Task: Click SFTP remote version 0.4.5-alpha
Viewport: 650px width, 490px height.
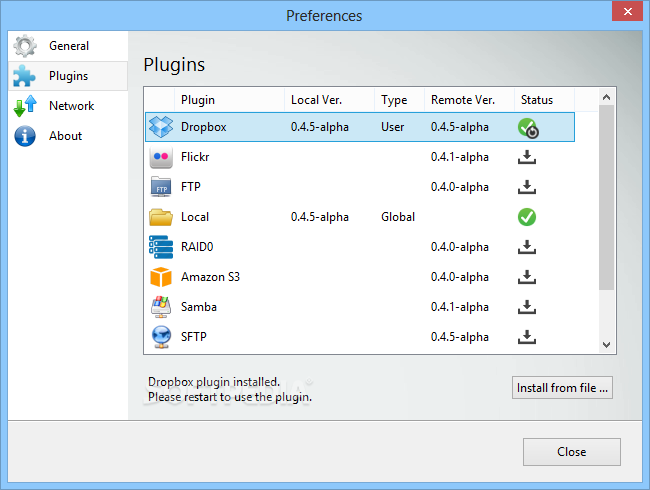Action: point(460,337)
